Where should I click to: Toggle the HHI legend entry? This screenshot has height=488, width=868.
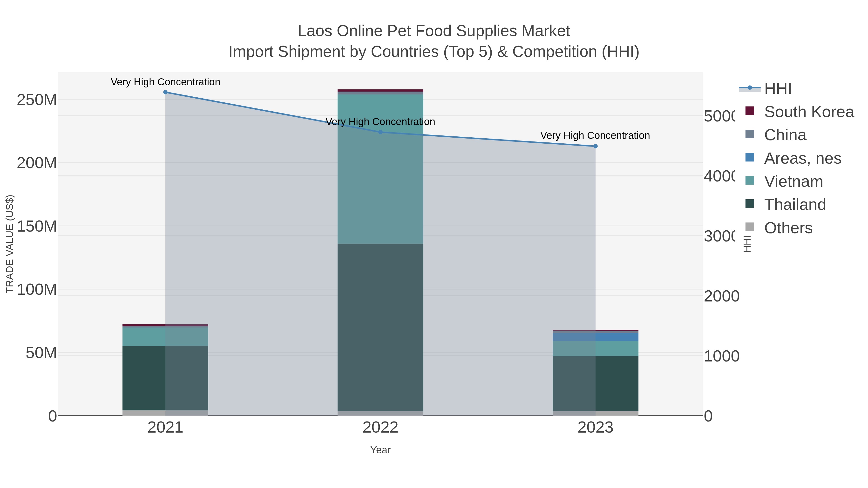coord(765,89)
